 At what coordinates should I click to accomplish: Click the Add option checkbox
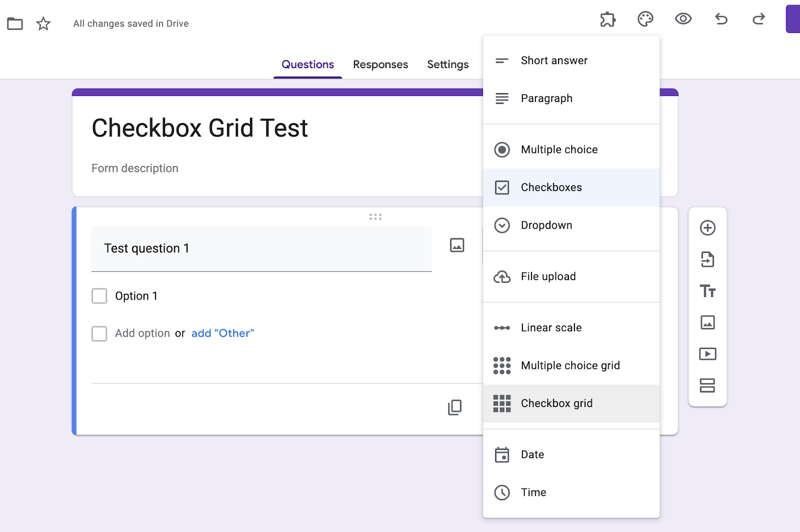pyautogui.click(x=99, y=333)
